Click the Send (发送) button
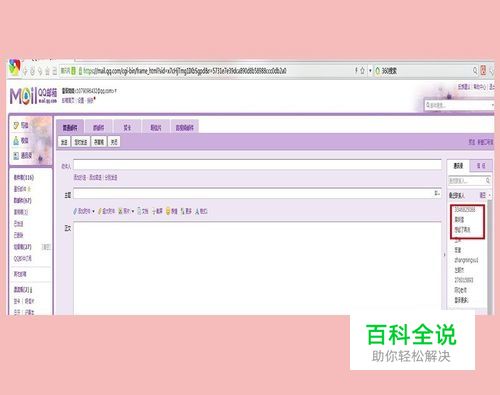Image resolution: width=500 pixels, height=395 pixels. tap(64, 142)
